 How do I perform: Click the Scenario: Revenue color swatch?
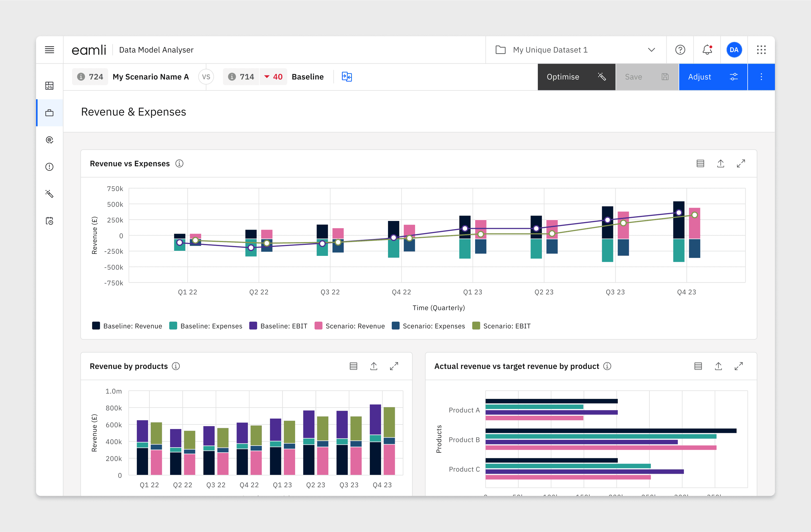click(318, 326)
